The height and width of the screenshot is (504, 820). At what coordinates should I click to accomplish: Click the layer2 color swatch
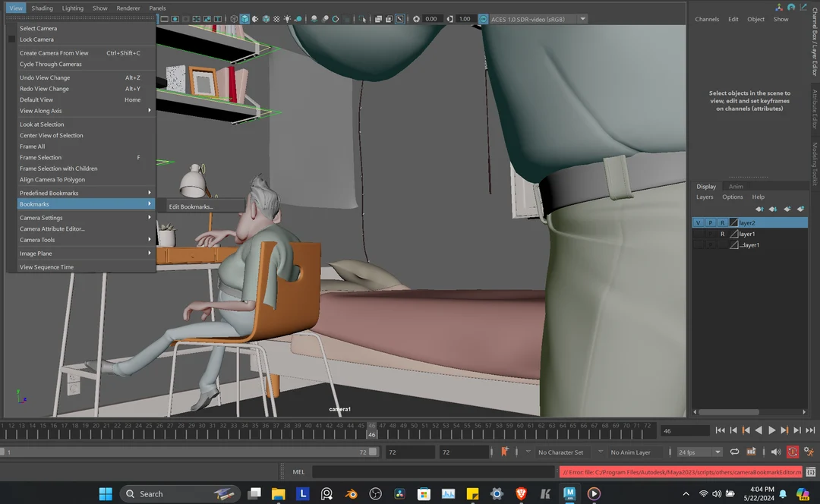point(733,223)
